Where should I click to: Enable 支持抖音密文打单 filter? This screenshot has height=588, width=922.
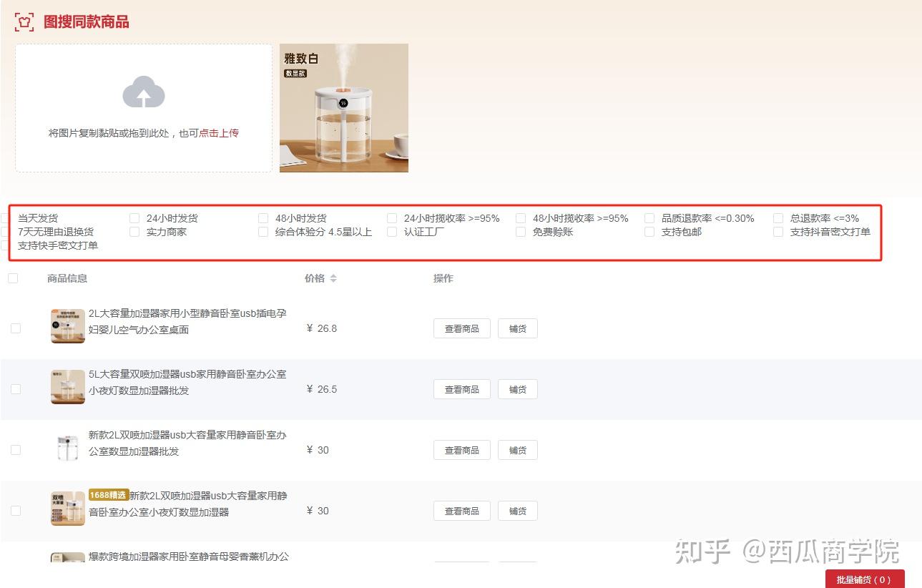click(778, 231)
